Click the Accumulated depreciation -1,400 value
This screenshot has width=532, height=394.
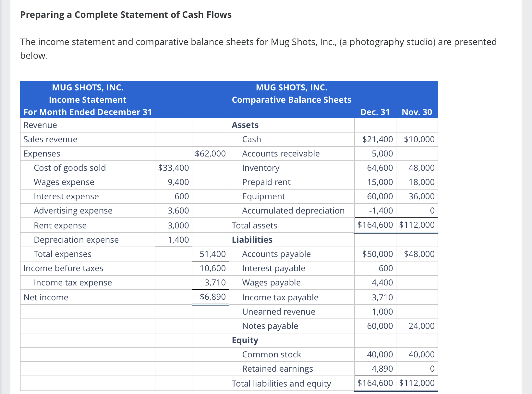pos(381,211)
